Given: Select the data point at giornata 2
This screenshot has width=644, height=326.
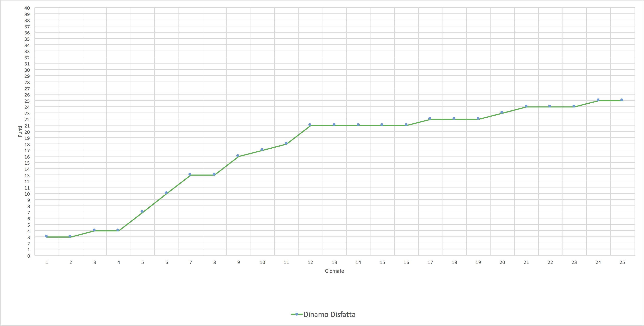Looking at the screenshot, I should 70,236.
